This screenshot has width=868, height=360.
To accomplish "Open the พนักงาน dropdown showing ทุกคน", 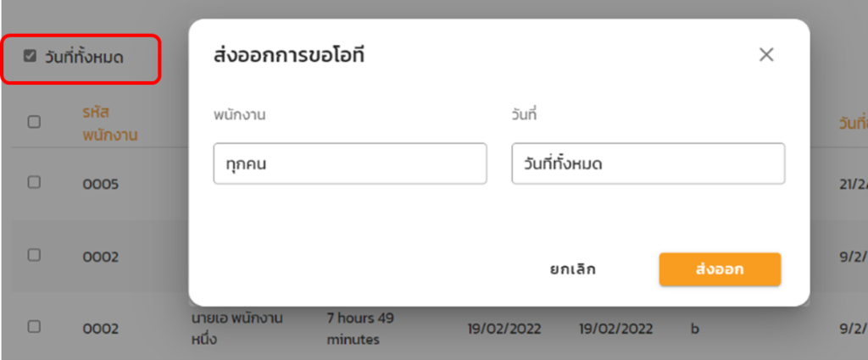I will [349, 163].
